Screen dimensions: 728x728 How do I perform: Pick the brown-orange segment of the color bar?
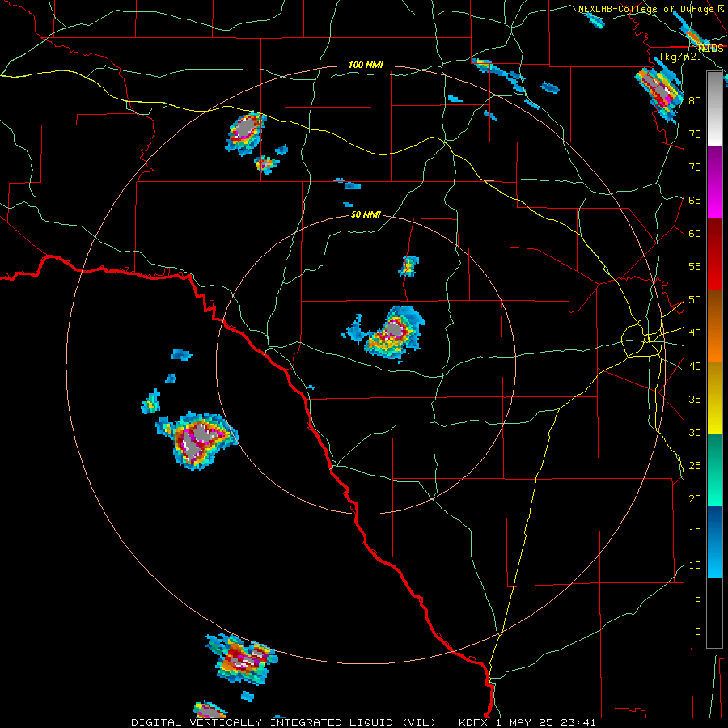click(714, 326)
